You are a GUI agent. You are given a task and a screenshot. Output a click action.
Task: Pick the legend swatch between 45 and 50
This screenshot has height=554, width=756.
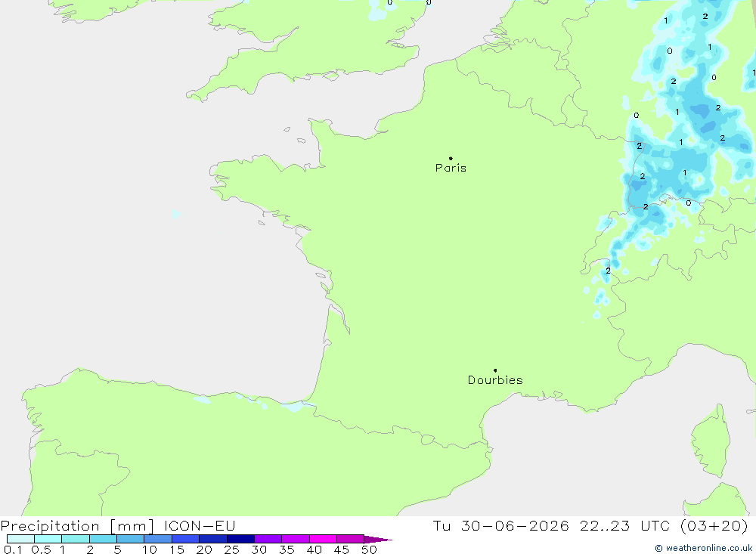(351, 539)
